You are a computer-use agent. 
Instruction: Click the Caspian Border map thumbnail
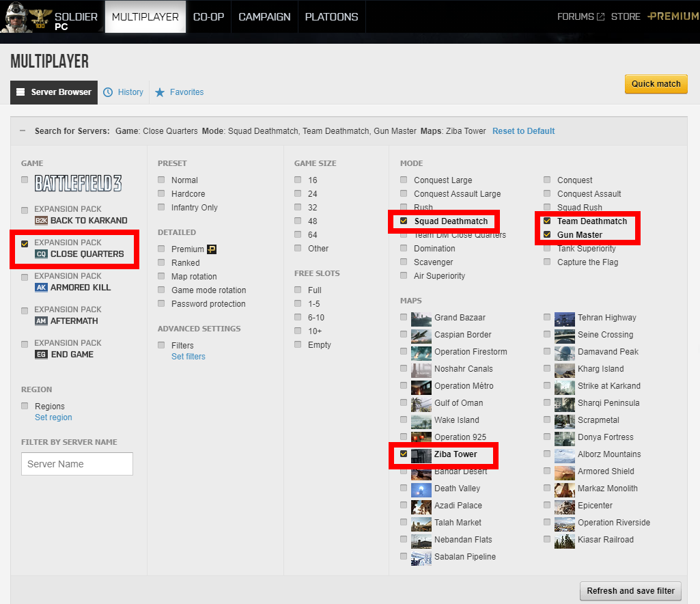421,335
